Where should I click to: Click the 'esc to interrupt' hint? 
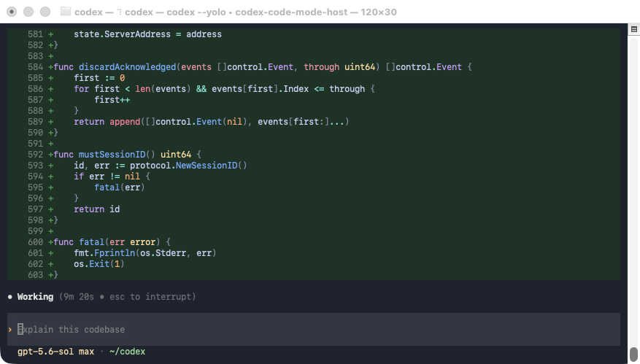pos(150,297)
